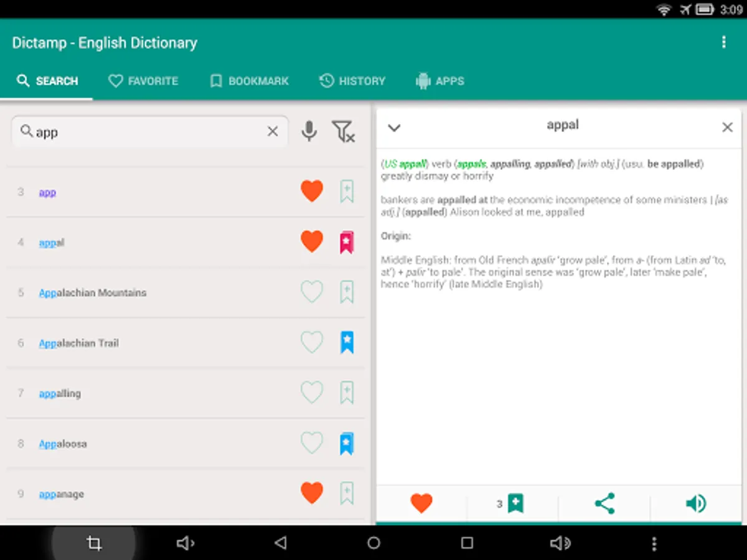Click the 'Origin:' heading in the definition

click(x=396, y=236)
